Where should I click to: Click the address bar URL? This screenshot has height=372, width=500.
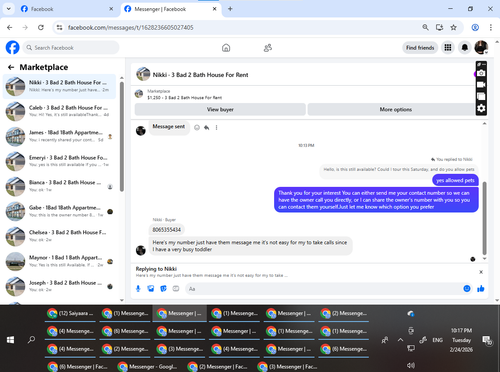click(x=131, y=27)
